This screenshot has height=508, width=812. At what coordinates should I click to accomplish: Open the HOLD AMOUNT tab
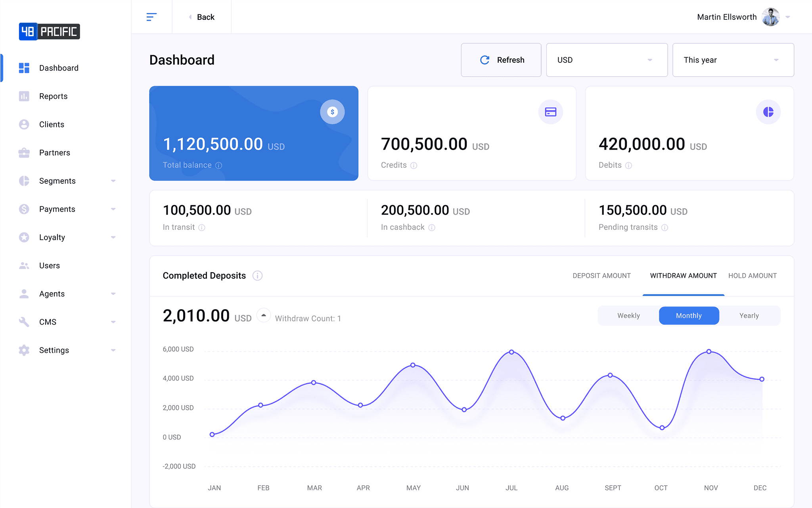pos(752,276)
